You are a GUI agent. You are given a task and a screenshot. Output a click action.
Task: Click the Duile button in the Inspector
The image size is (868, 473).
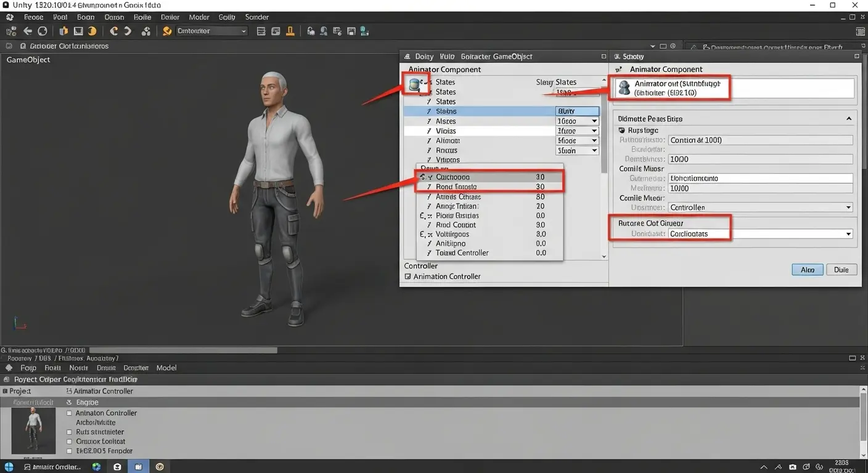[841, 269]
